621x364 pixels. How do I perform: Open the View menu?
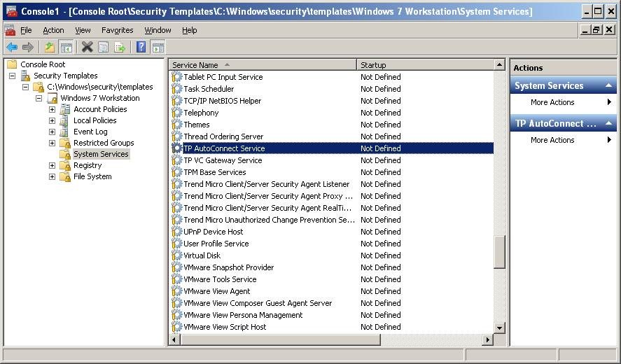(83, 30)
